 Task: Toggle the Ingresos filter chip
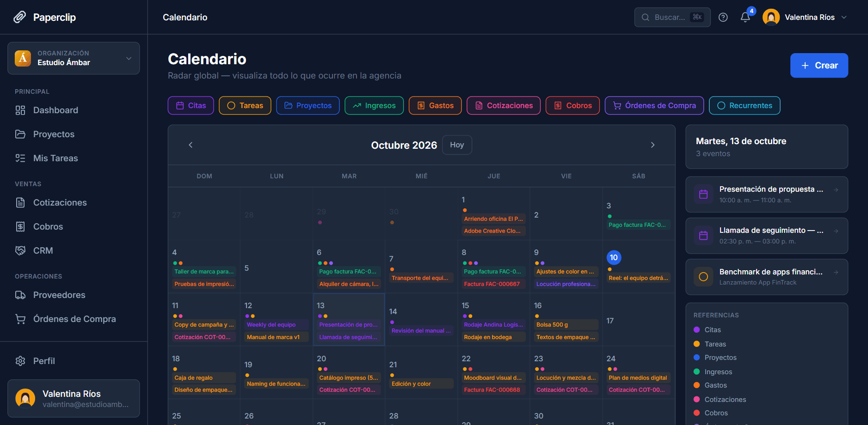pyautogui.click(x=374, y=105)
